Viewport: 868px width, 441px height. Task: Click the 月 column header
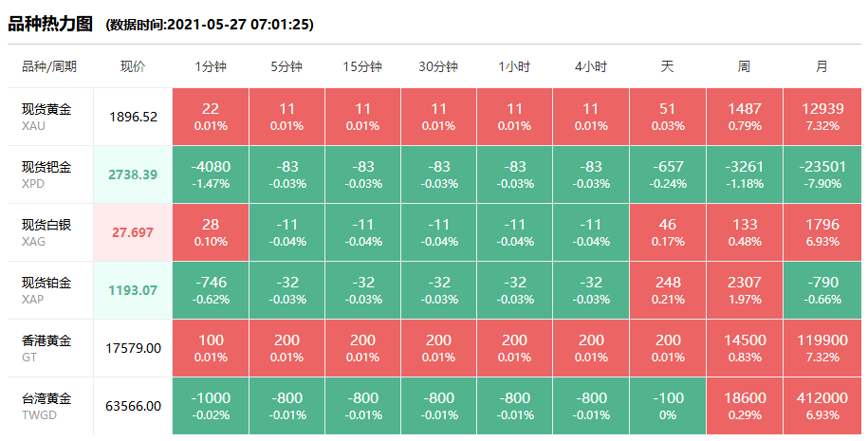(x=822, y=67)
